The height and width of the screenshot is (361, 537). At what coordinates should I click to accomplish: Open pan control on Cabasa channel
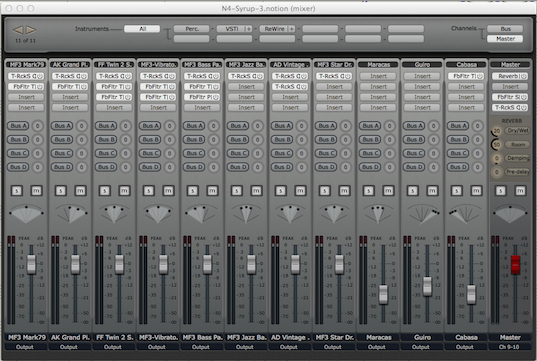coord(466,214)
